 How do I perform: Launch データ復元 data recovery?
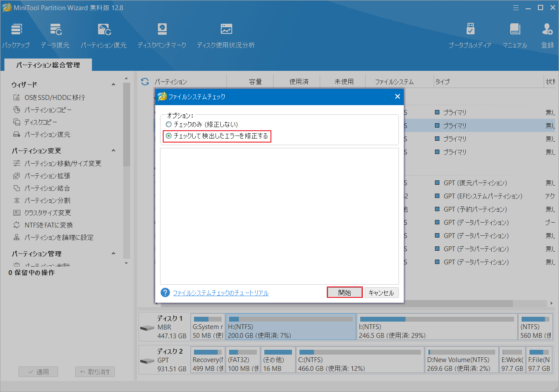click(x=55, y=36)
